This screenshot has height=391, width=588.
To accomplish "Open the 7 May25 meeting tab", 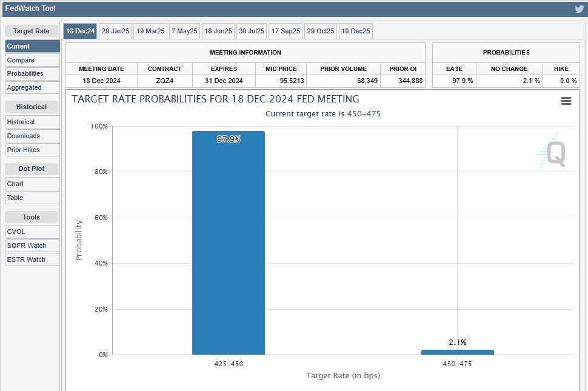I will [x=184, y=31].
